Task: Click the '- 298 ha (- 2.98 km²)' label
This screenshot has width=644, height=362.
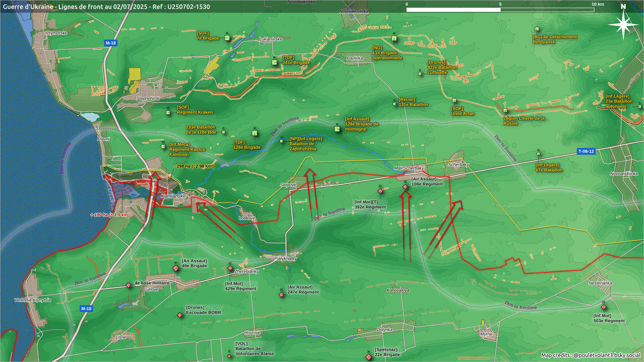Action: [194, 166]
